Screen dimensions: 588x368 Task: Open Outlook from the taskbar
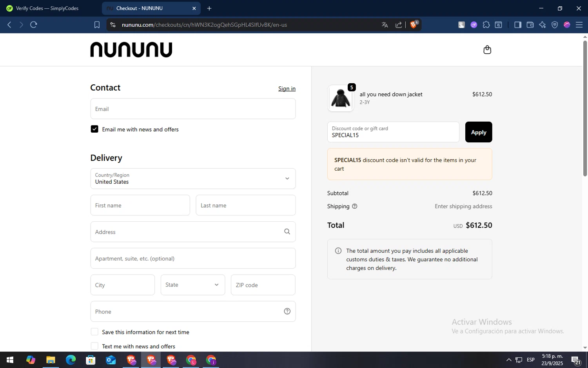pos(111,360)
